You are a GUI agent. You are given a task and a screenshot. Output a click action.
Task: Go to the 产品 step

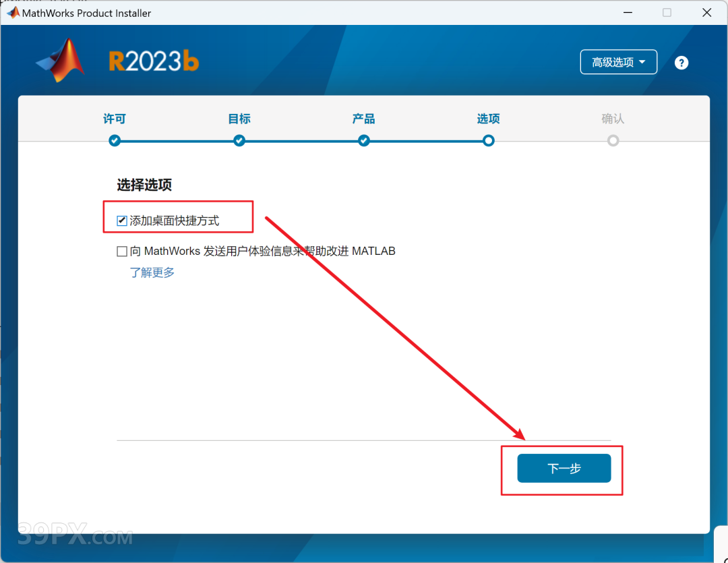click(x=363, y=119)
